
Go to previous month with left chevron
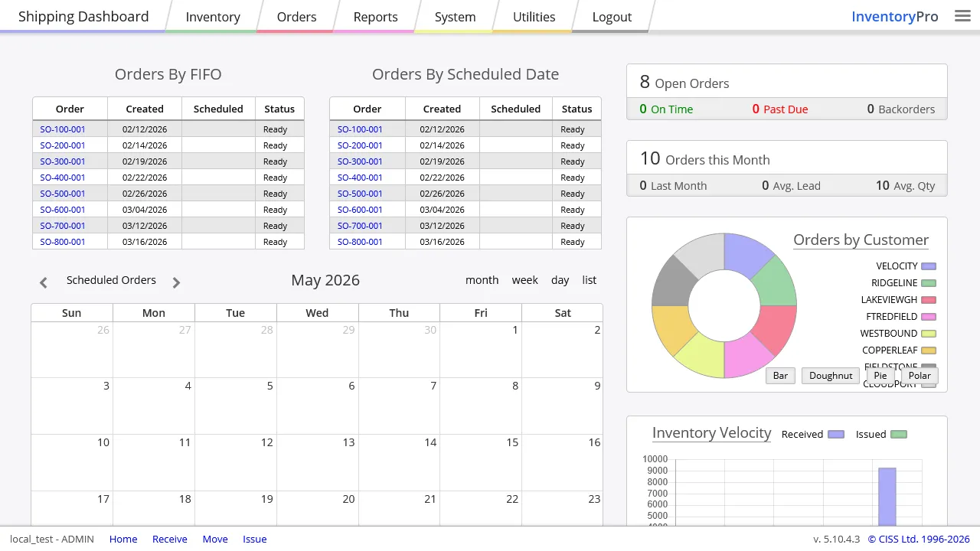point(44,282)
